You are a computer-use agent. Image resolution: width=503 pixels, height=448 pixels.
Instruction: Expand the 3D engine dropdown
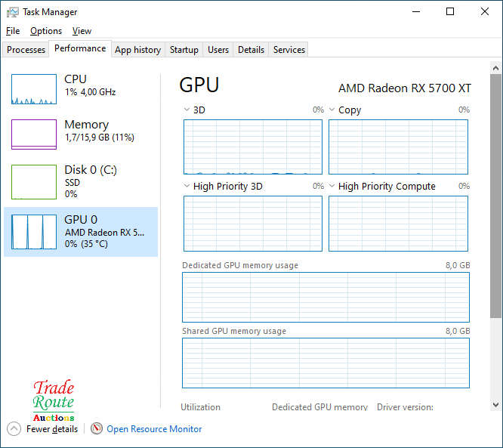click(187, 110)
